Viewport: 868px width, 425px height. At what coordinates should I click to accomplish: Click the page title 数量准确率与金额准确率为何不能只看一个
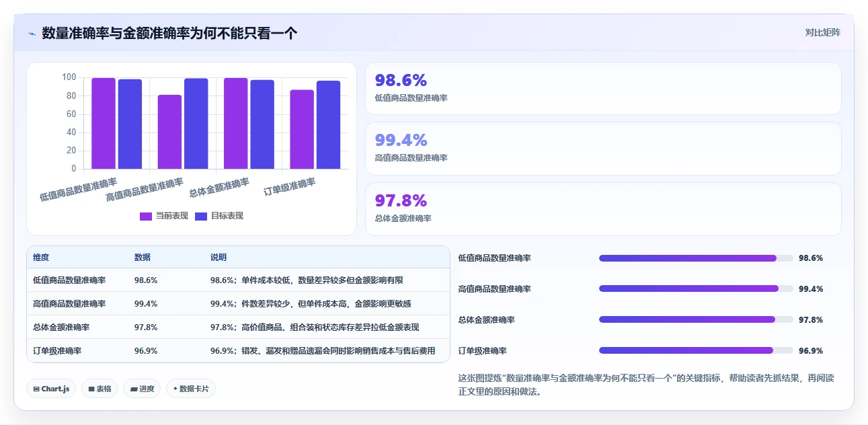pos(169,33)
